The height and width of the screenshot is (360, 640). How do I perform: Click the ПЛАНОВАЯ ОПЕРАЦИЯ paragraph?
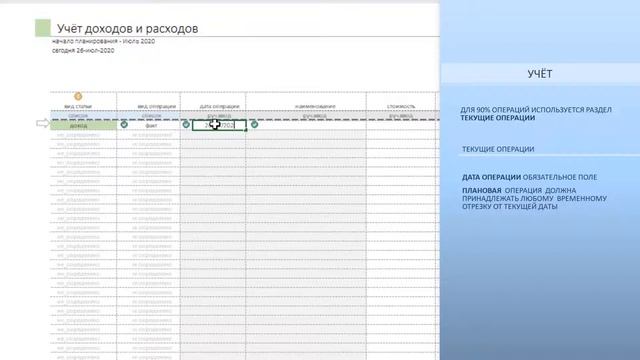pos(534,198)
